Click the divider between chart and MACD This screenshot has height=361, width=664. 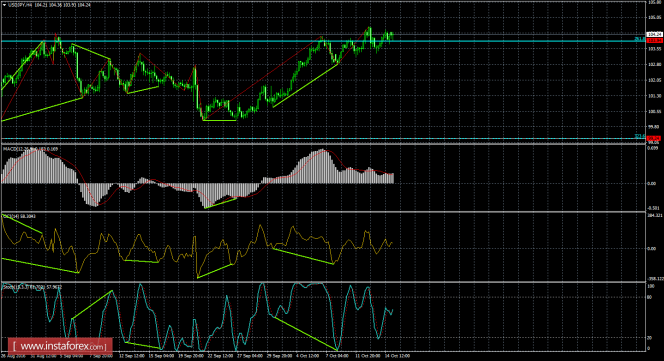pos(323,144)
